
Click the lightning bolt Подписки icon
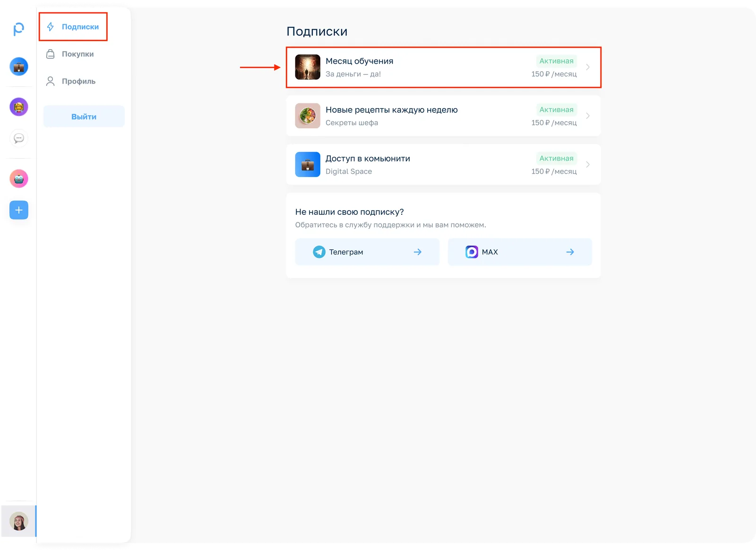point(51,27)
